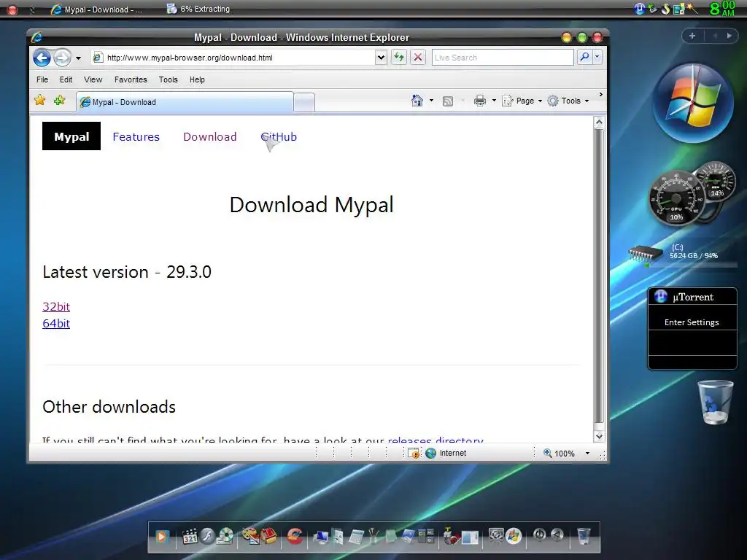Switch to the 6% Extracting taskbar item
Image resolution: width=747 pixels, height=560 pixels.
point(198,9)
